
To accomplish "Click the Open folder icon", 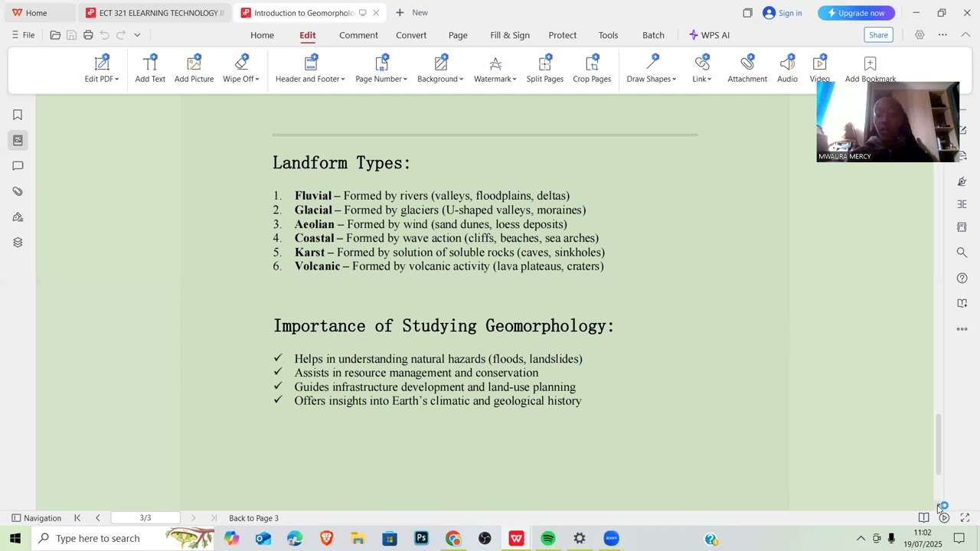I will click(x=55, y=35).
